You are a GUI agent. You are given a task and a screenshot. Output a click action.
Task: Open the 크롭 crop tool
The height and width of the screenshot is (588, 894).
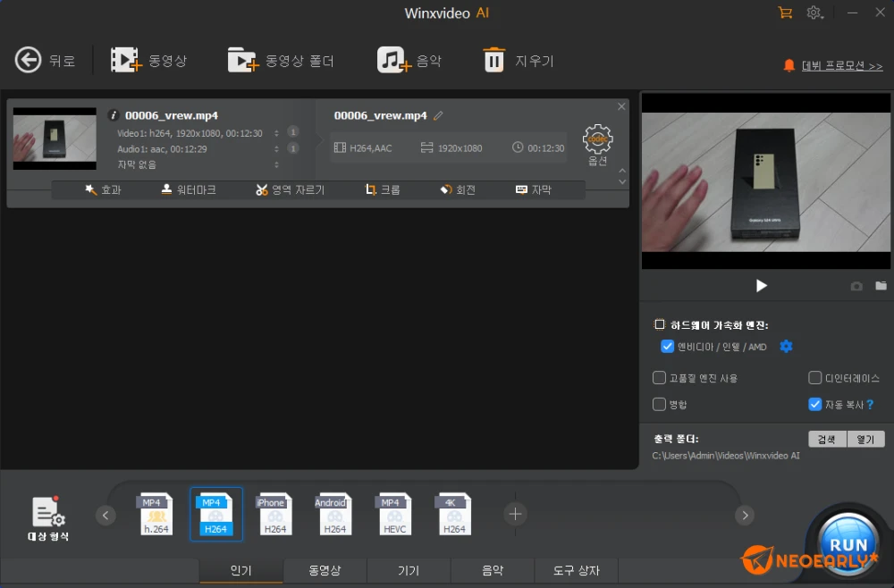[383, 189]
